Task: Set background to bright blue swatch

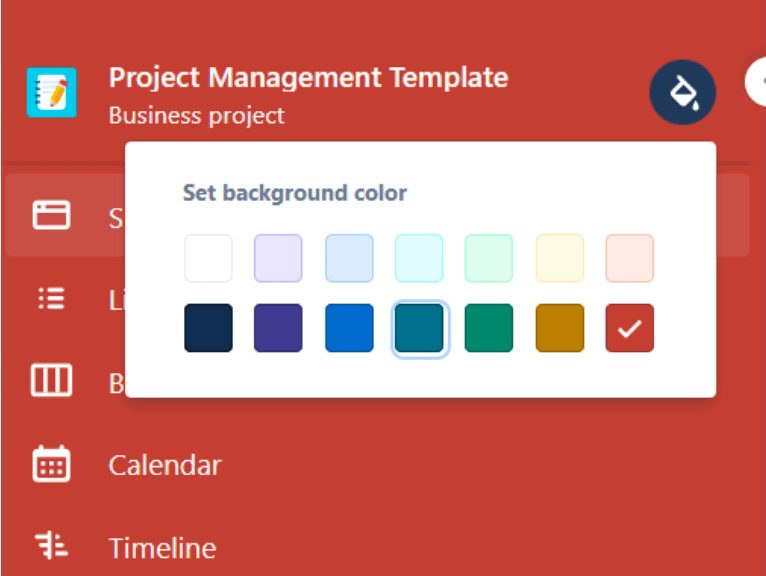Action: [349, 328]
